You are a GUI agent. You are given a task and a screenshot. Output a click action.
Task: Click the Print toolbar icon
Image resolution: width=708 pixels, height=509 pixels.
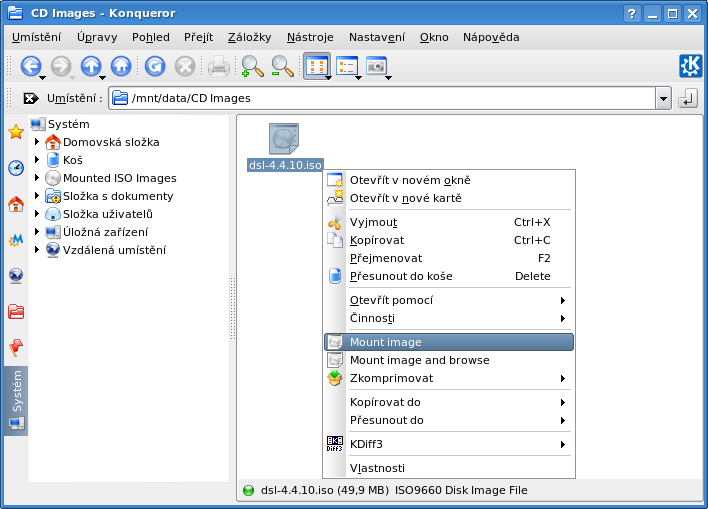(x=219, y=66)
